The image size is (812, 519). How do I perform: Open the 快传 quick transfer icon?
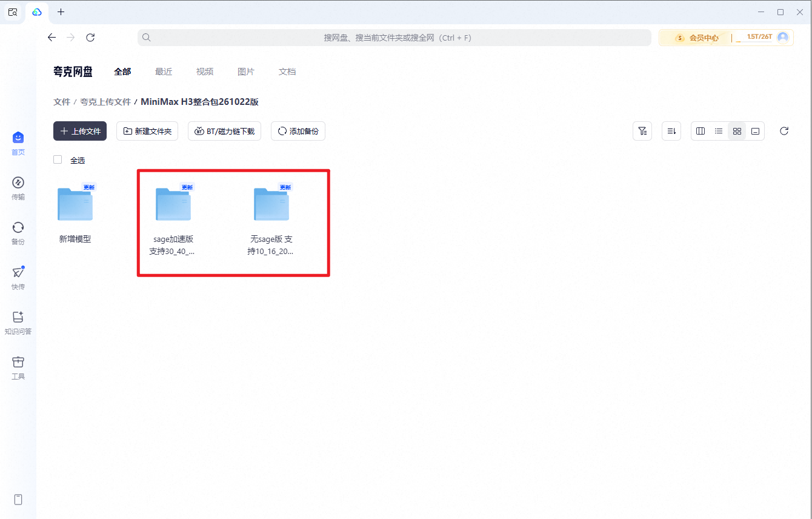pyautogui.click(x=18, y=272)
